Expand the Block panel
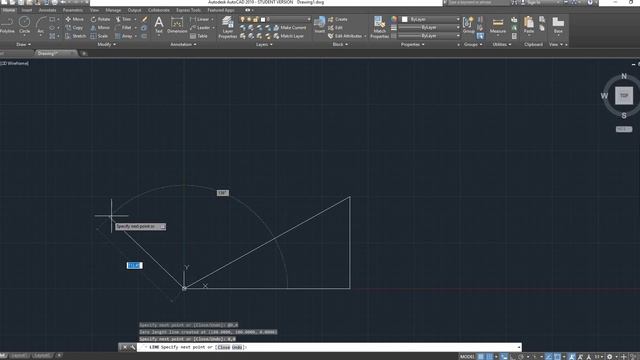640x360 pixels. [340, 44]
